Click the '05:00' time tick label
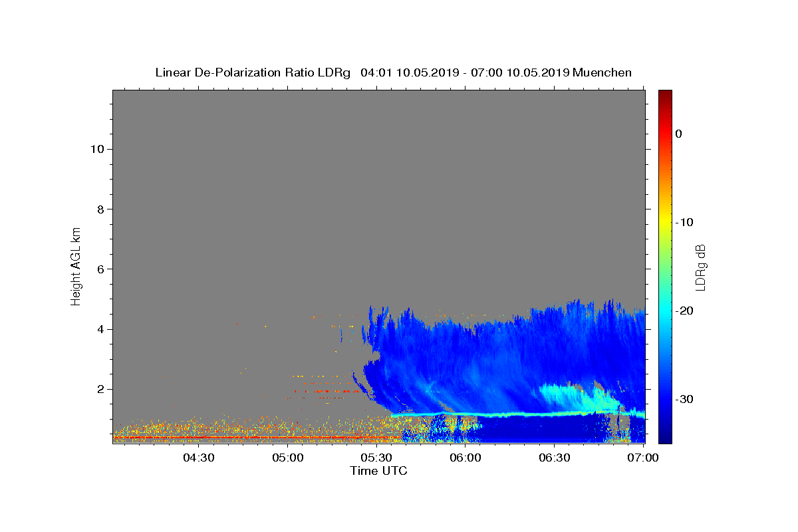This screenshot has width=798, height=532. (x=287, y=458)
